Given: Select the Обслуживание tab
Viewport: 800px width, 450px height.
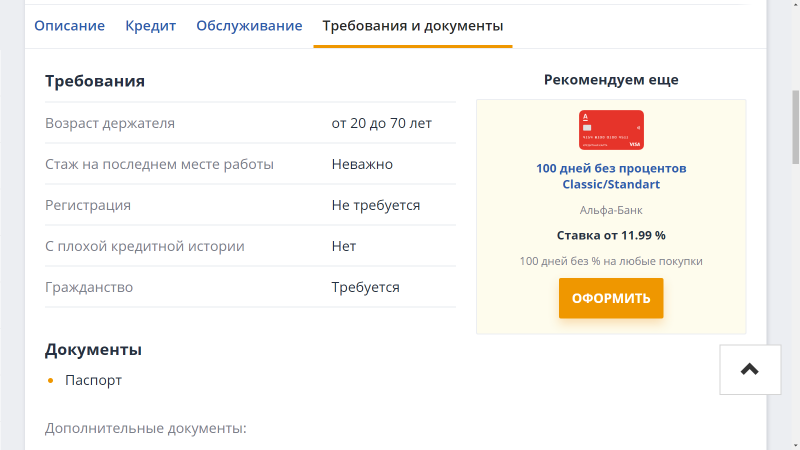Looking at the screenshot, I should pos(249,26).
